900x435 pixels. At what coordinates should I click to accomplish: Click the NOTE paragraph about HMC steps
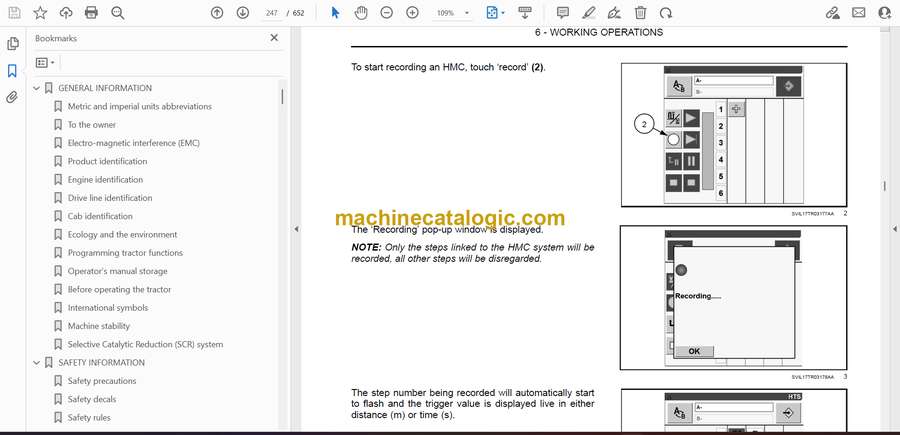(473, 253)
